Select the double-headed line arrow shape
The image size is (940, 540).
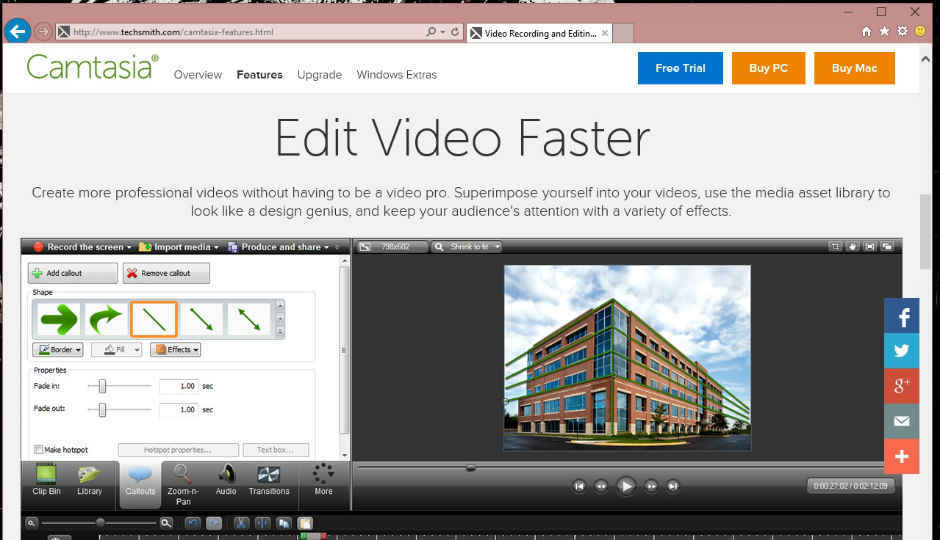(x=249, y=319)
